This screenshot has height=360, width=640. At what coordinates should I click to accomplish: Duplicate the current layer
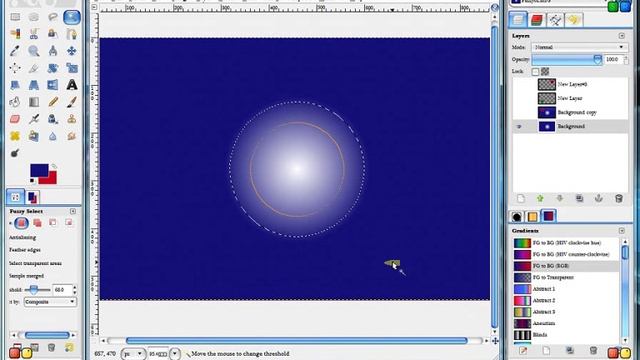pos(579,199)
